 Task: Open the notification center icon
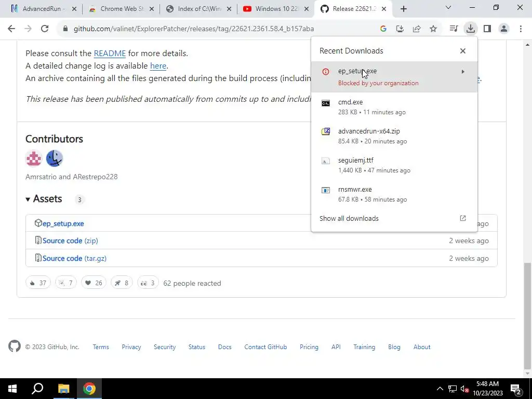point(515,389)
